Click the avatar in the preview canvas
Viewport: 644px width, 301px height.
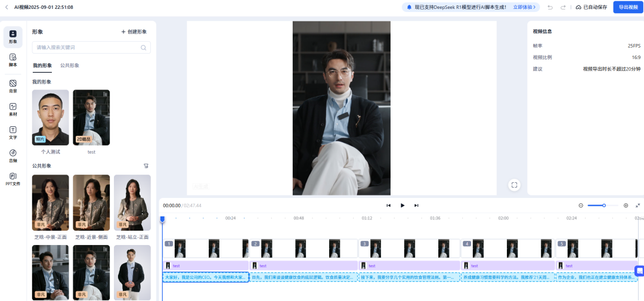[341, 108]
